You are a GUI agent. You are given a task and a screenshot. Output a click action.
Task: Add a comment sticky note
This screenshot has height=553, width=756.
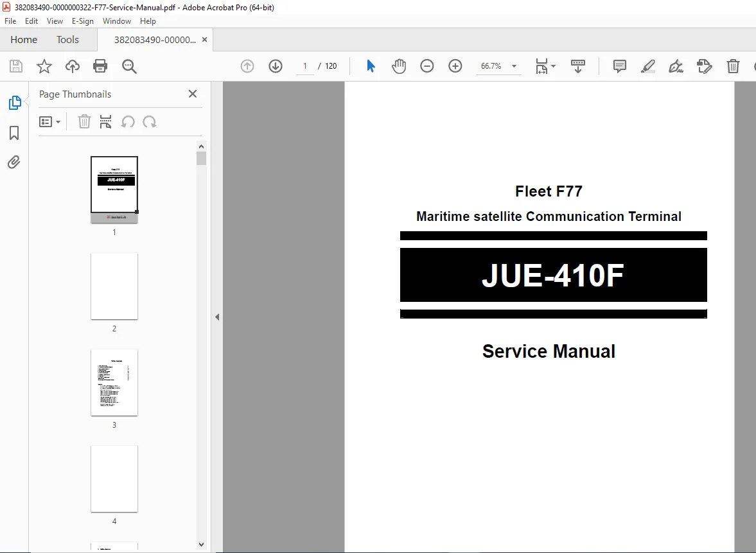(x=620, y=66)
